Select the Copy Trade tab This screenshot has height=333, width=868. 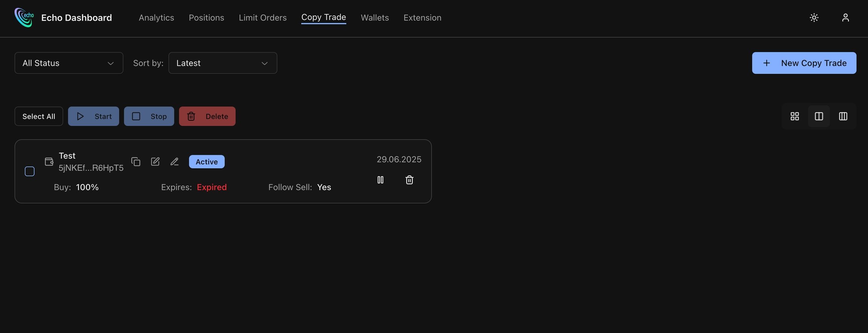tap(324, 17)
